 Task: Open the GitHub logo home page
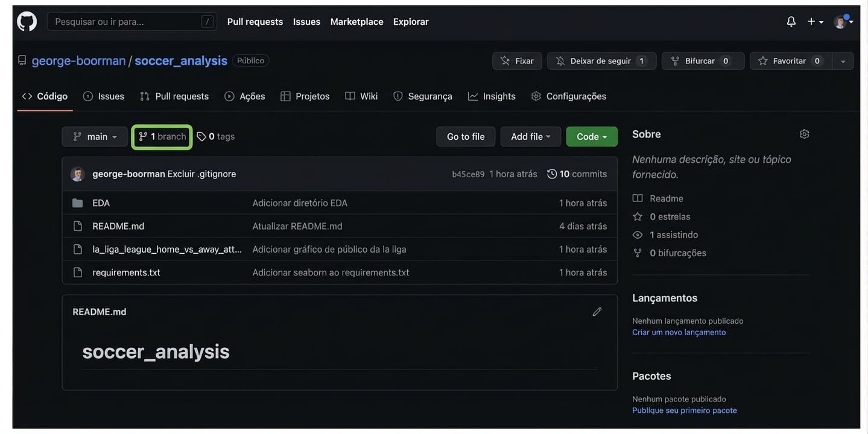pos(27,22)
